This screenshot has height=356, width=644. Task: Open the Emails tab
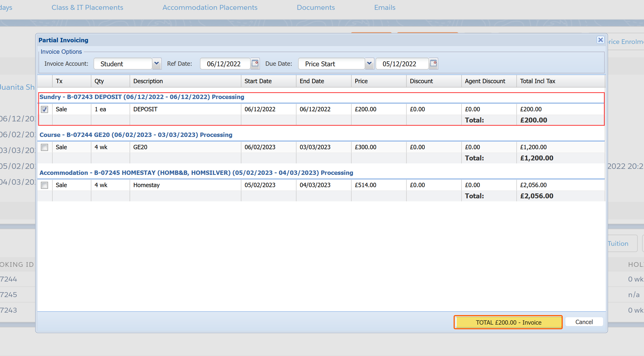pyautogui.click(x=385, y=7)
